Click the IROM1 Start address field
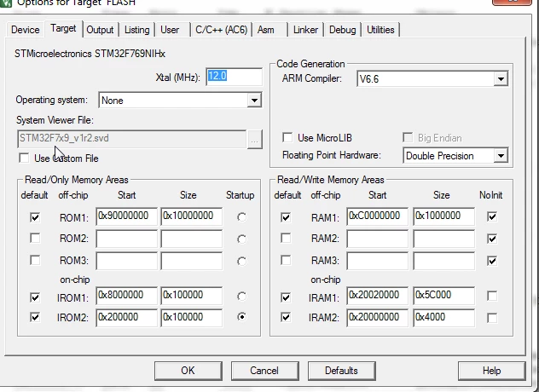This screenshot has width=539, height=392. 126,296
